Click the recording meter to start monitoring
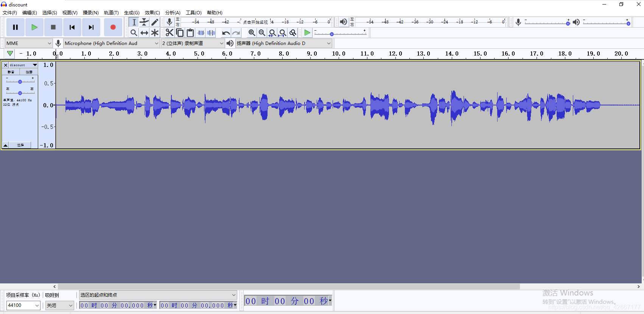 (x=255, y=22)
